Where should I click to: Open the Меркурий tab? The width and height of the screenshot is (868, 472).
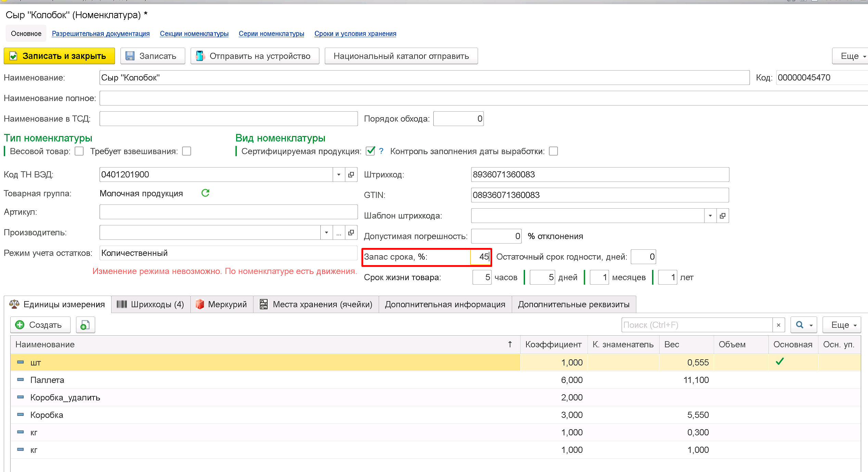point(221,304)
